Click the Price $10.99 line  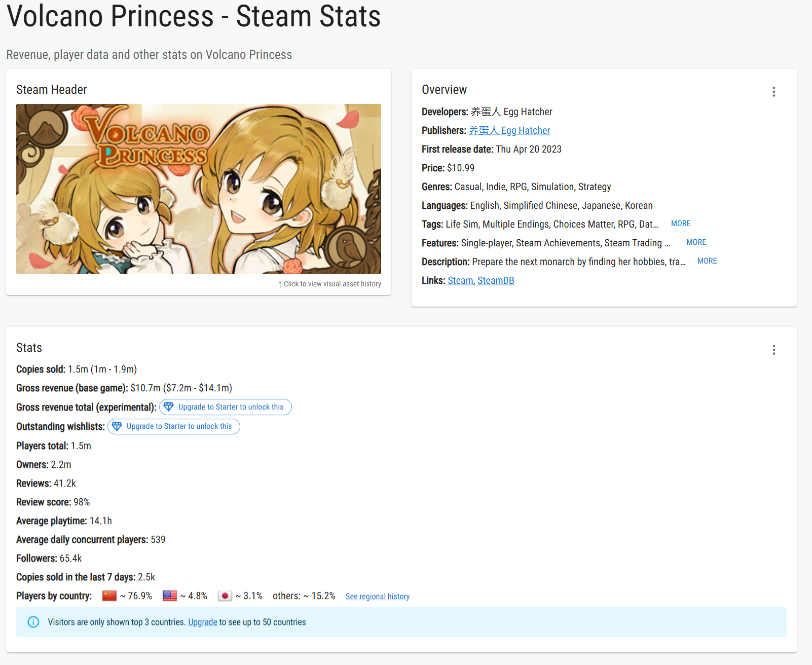(x=448, y=168)
